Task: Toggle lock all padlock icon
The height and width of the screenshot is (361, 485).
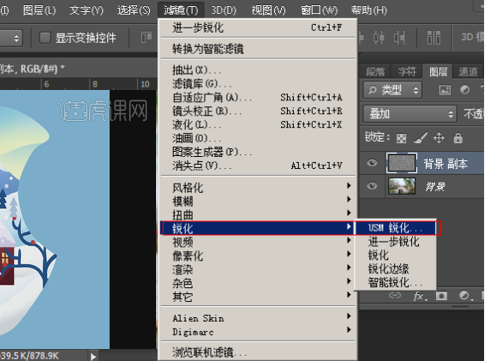Action: click(x=458, y=138)
